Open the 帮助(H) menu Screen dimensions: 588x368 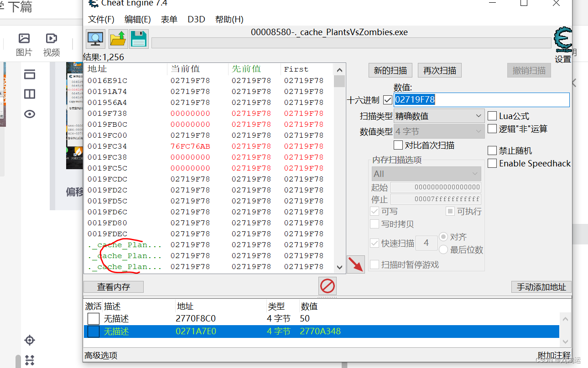pos(229,19)
